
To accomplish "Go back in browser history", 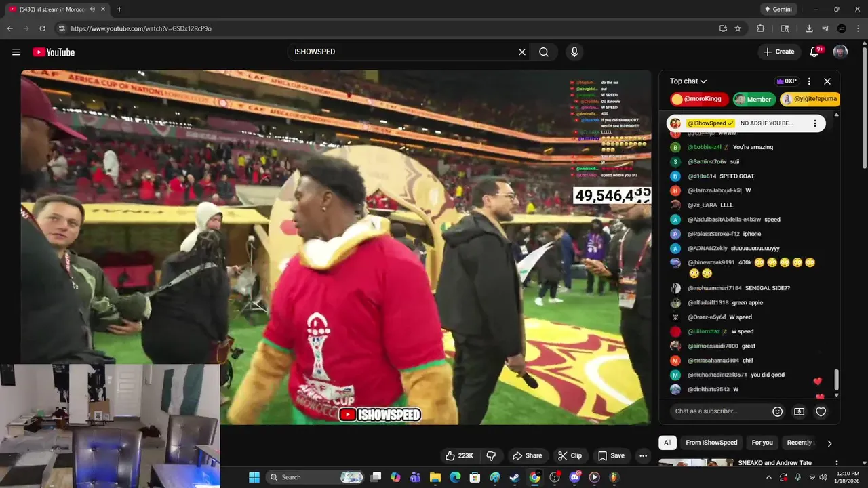I will coord(10,28).
